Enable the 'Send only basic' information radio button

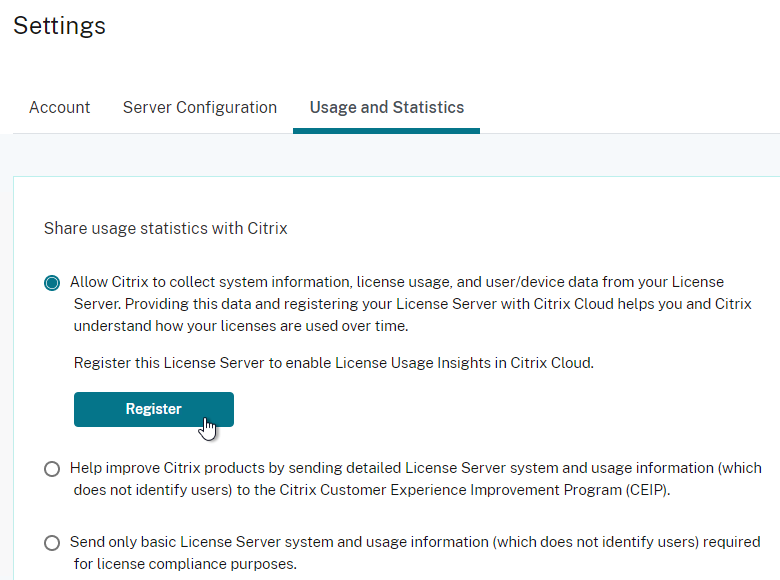pyautogui.click(x=52, y=543)
